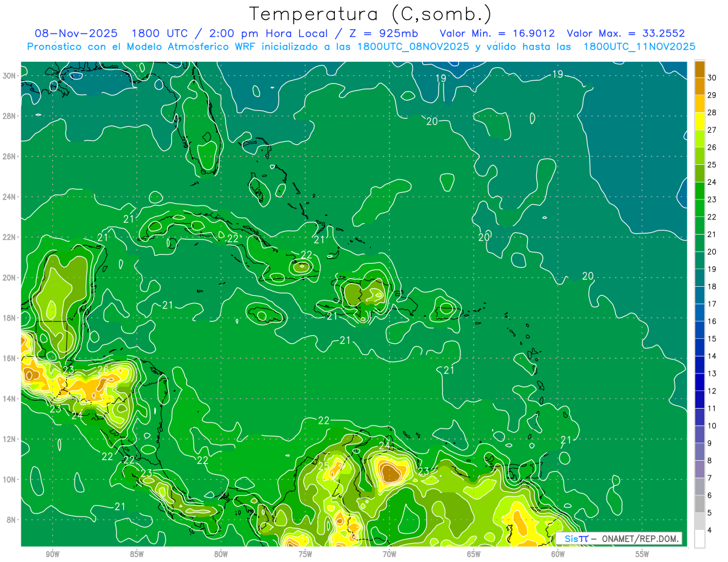Click the brown top swatch of the colorbar
This screenshot has width=728, height=562.
click(699, 70)
